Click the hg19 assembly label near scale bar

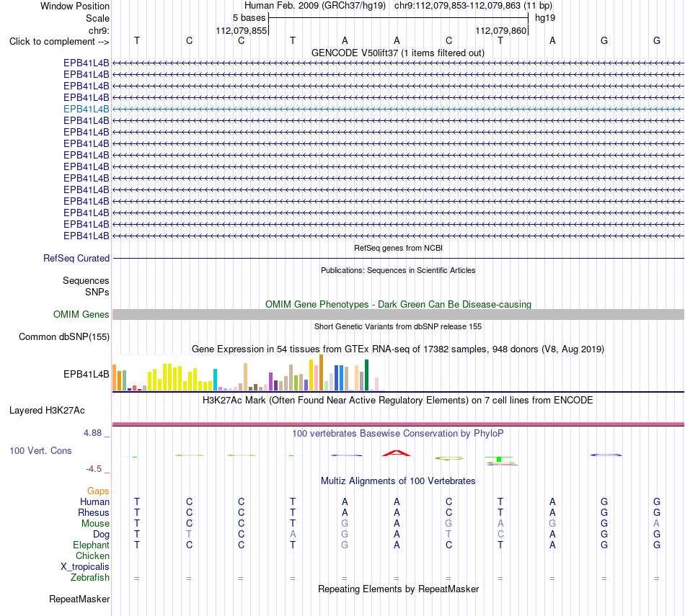click(x=545, y=18)
